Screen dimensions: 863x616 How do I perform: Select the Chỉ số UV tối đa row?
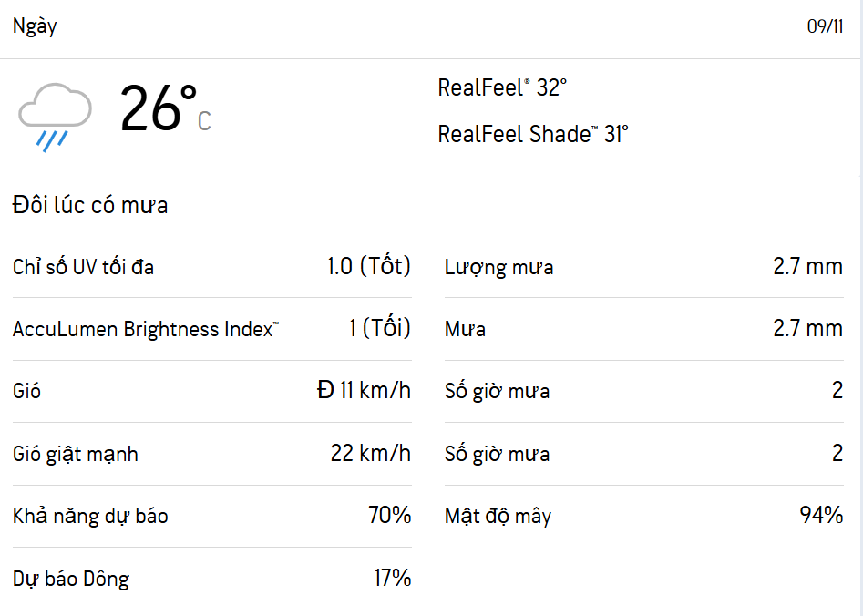(x=211, y=267)
